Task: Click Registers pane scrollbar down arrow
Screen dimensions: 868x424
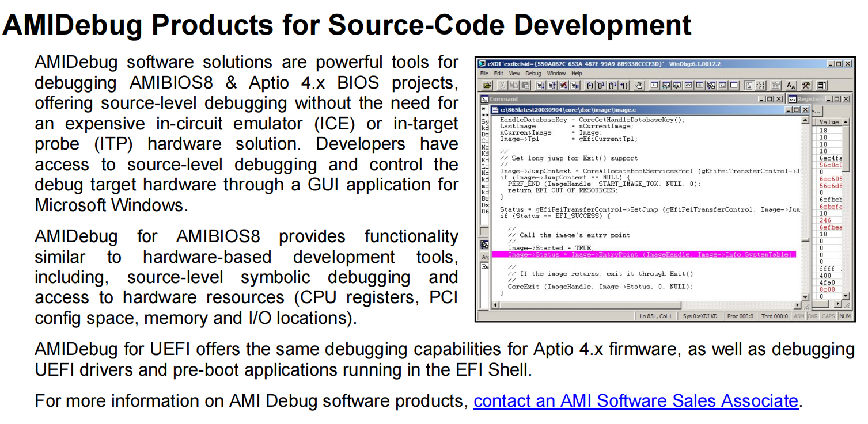Action: [846, 296]
